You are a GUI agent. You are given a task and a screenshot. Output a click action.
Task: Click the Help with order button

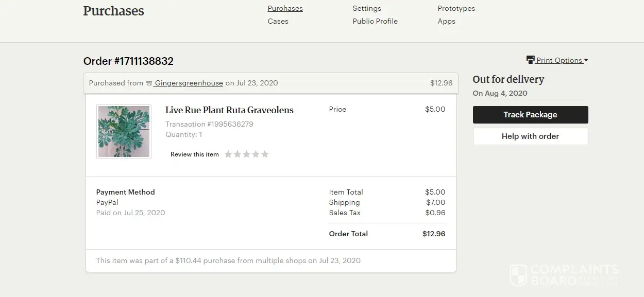tap(530, 136)
